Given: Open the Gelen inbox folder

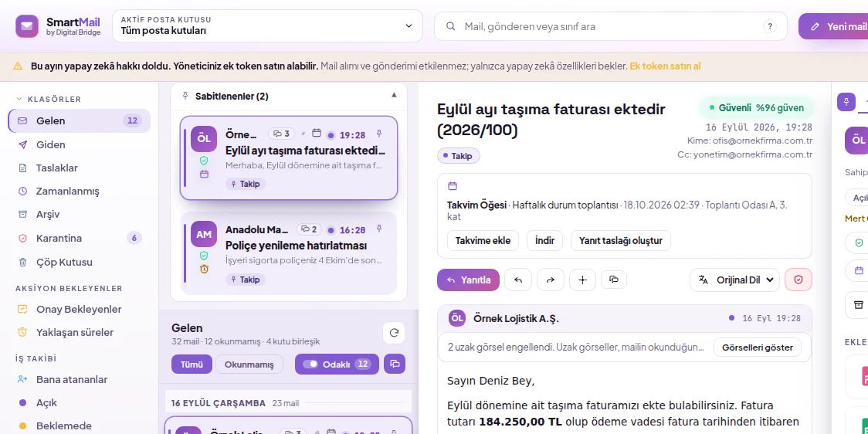Looking at the screenshot, I should pyautogui.click(x=80, y=120).
